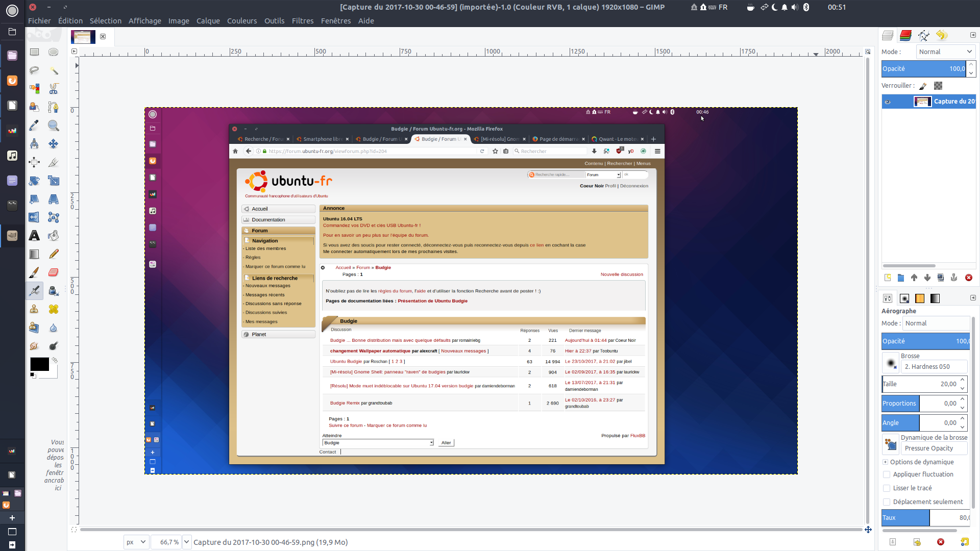This screenshot has height=551, width=980.
Task: Open the zoom percentage dropdown arrow
Action: click(x=186, y=542)
